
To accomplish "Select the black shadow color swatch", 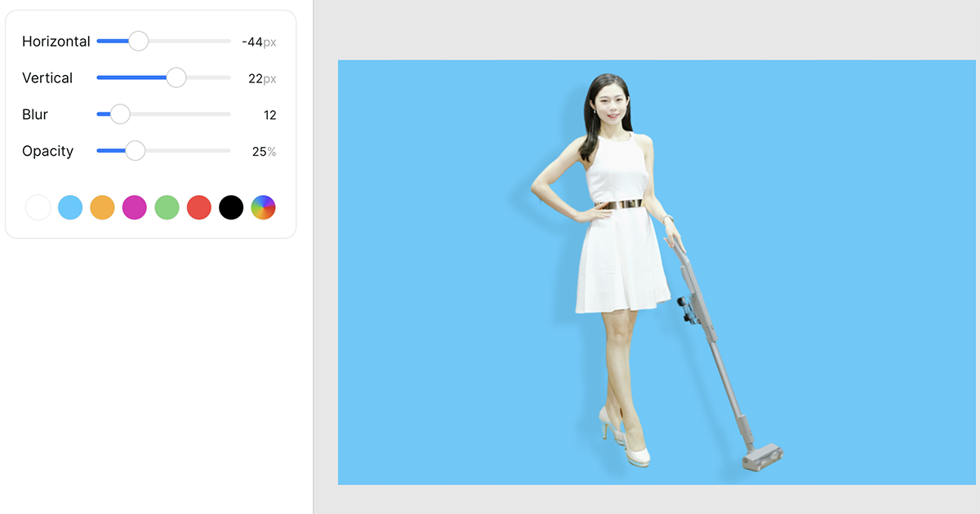I will pos(231,207).
